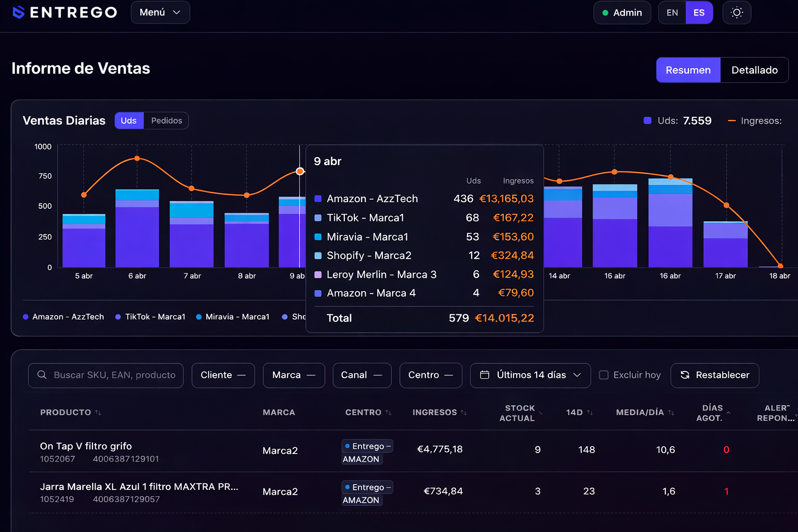Click the Admin user button
The width and height of the screenshot is (798, 532).
(622, 12)
